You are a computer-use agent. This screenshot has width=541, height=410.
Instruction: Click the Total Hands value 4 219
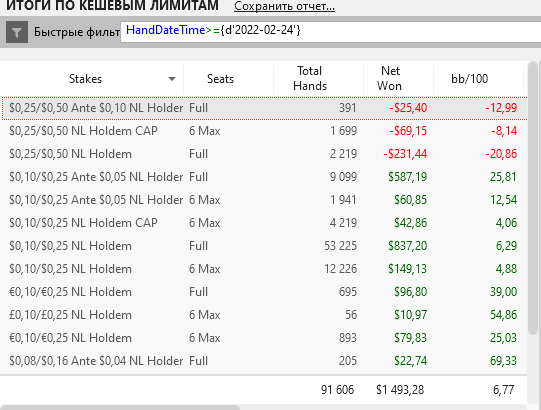(x=343, y=223)
